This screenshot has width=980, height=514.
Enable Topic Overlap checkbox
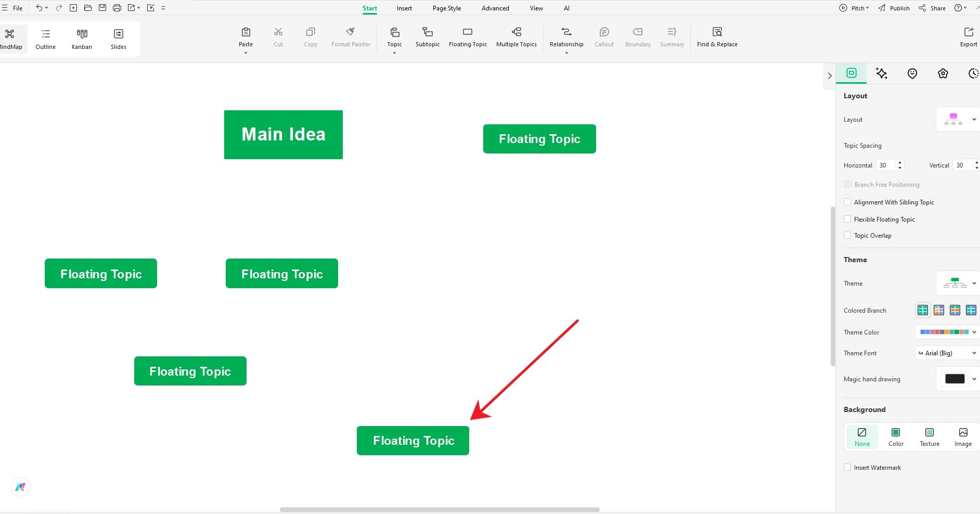[x=847, y=235]
